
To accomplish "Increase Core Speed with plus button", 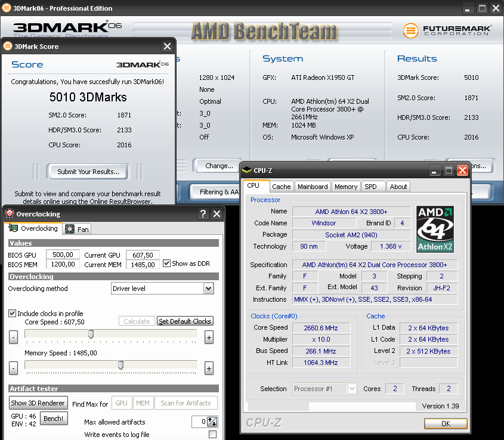I will click(209, 337).
